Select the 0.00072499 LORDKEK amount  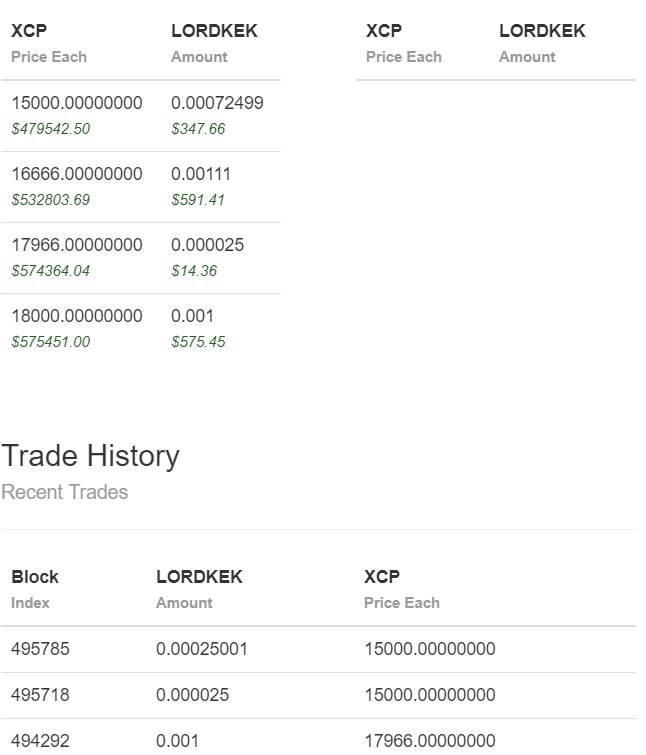(x=217, y=103)
